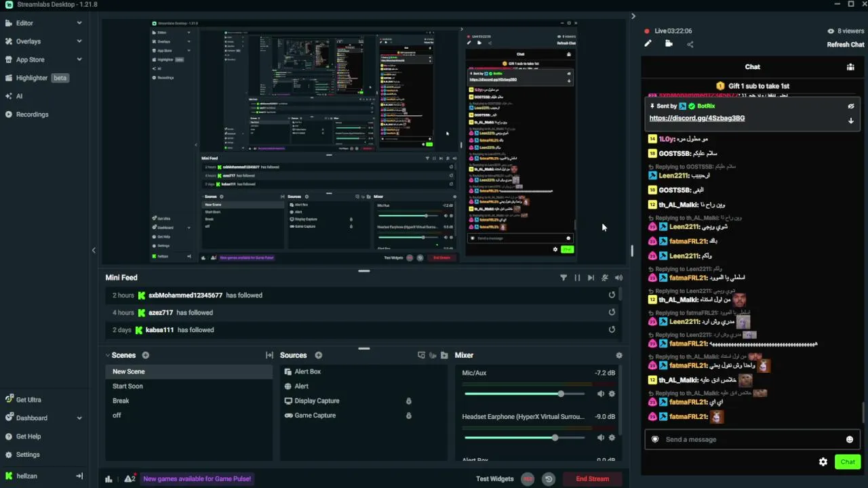
Task: Expand the App Store menu chevron
Action: coord(79,60)
